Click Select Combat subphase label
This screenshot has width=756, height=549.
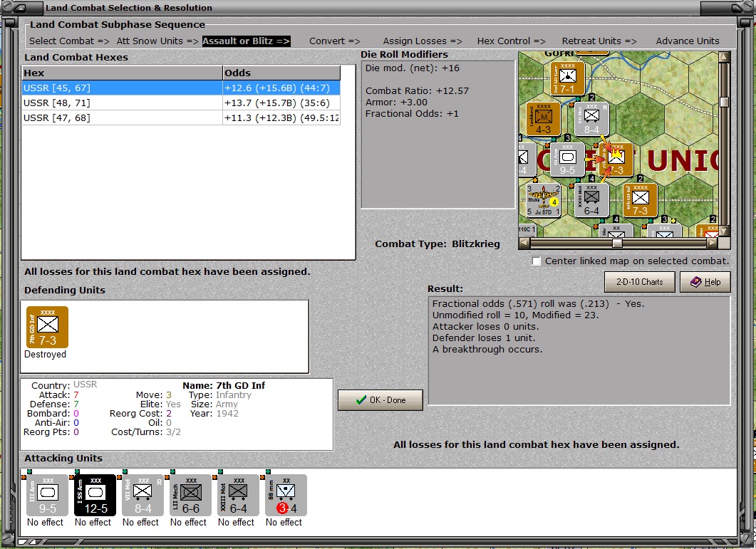69,41
